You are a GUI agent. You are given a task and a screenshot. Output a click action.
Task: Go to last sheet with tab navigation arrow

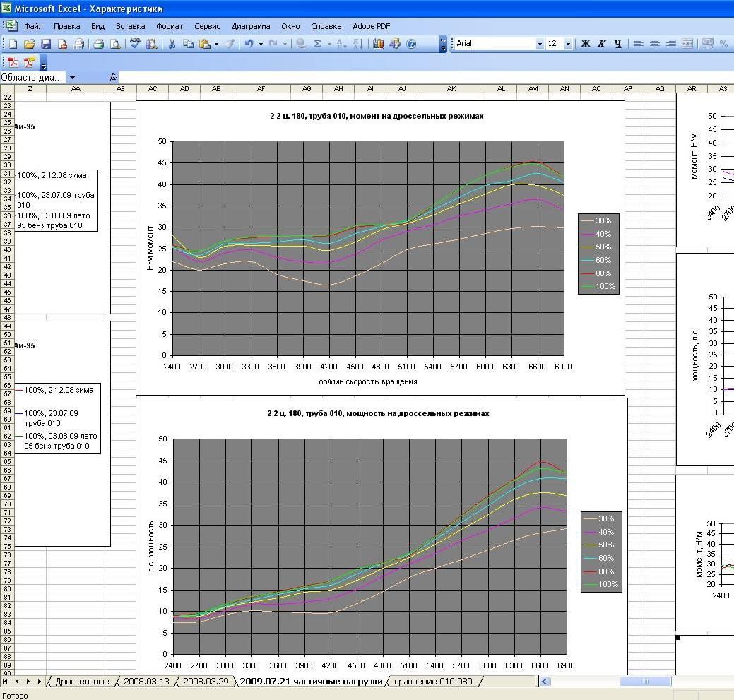(x=40, y=682)
